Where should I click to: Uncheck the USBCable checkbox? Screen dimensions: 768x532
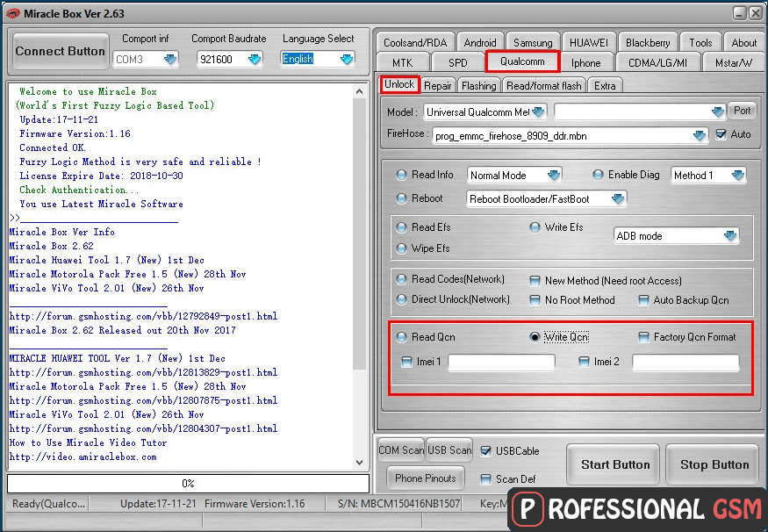pyautogui.click(x=486, y=451)
